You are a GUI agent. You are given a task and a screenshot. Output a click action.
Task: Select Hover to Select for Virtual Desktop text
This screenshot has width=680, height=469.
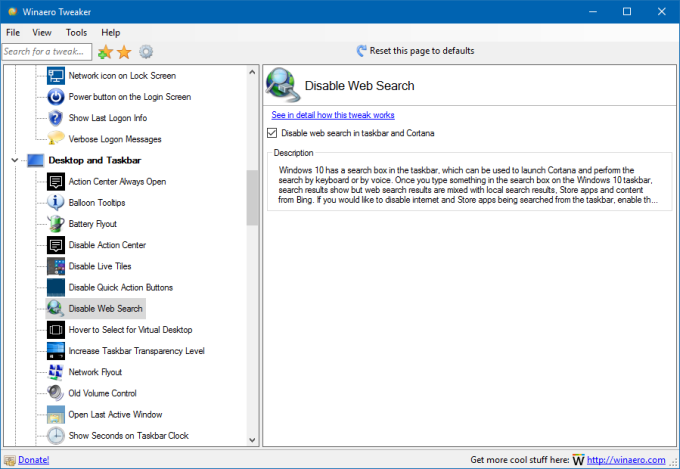130,330
